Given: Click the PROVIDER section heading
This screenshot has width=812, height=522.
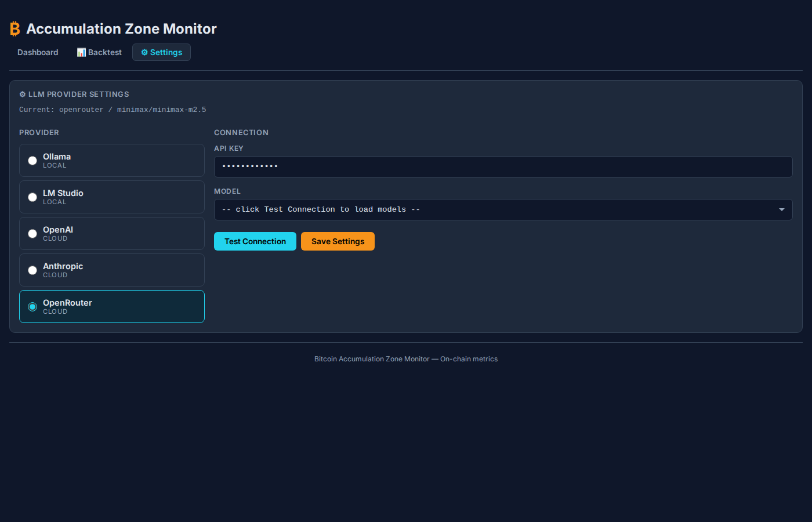Looking at the screenshot, I should coord(39,132).
